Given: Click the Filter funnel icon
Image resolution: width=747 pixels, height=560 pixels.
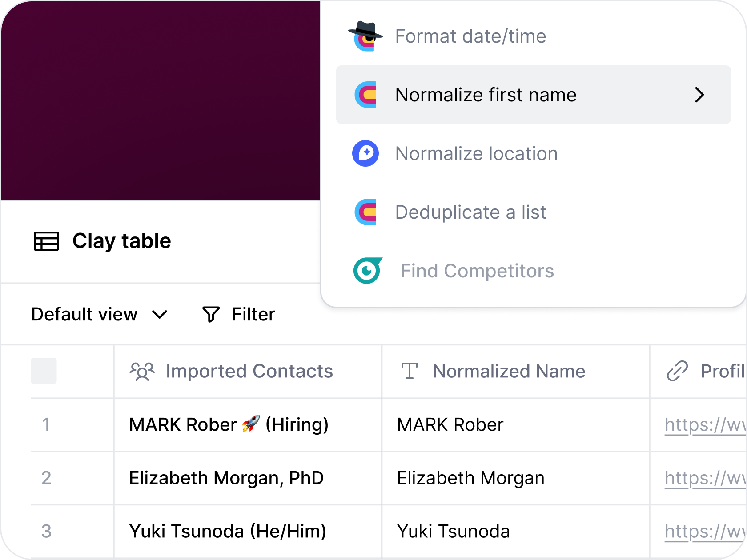Looking at the screenshot, I should click(211, 314).
